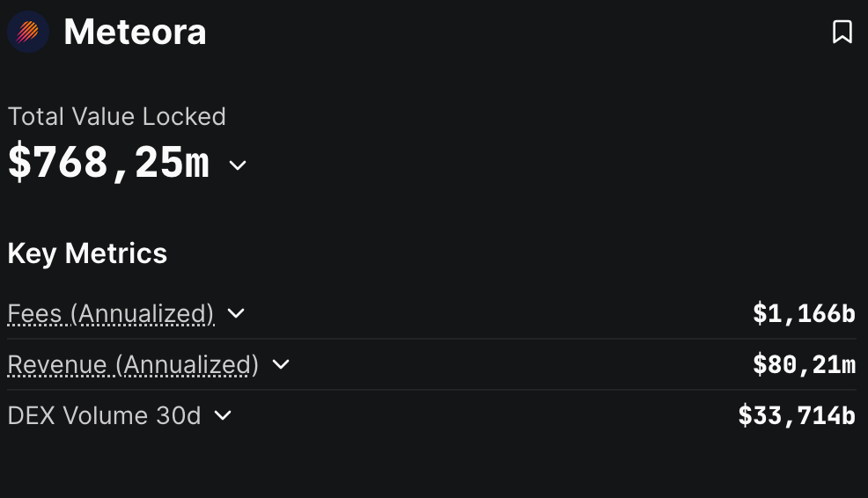The image size is (868, 498).
Task: Click the Revenue (Annualized) label
Action: click(133, 364)
